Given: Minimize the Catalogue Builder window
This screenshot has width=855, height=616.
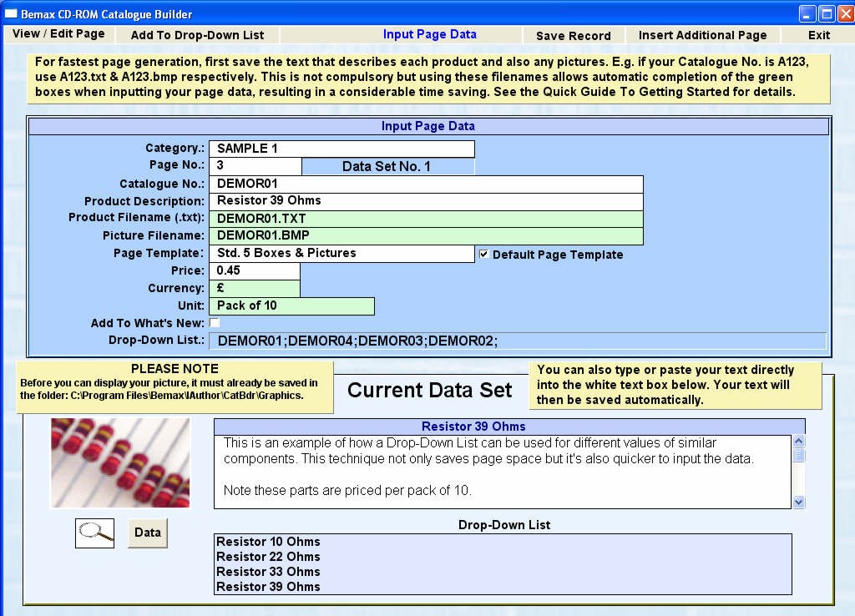Looking at the screenshot, I should pos(807,13).
